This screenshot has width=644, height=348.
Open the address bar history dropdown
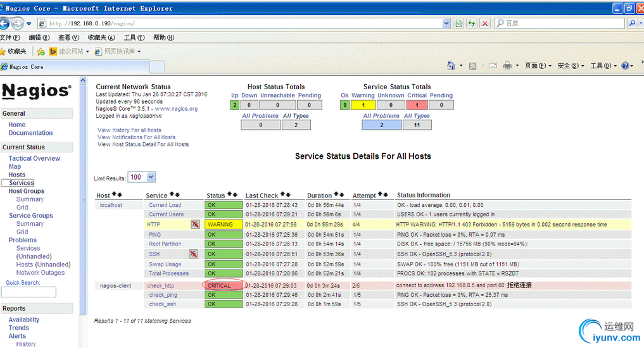point(446,23)
